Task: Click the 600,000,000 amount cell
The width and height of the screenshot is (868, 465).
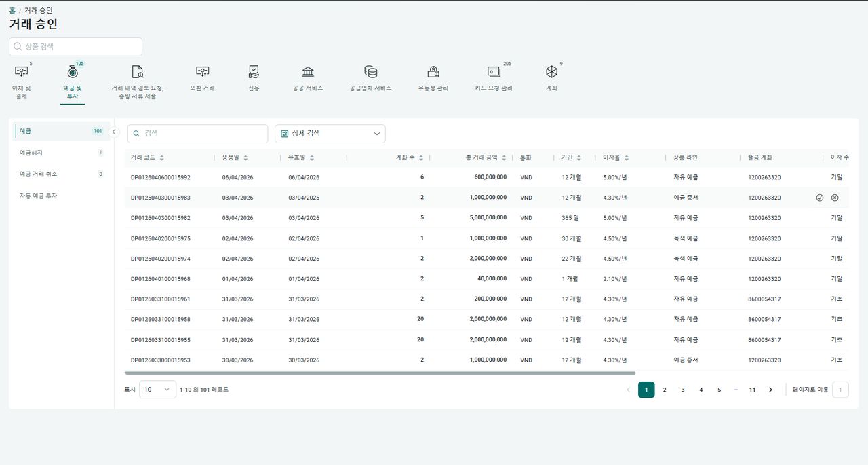Action: (x=490, y=177)
